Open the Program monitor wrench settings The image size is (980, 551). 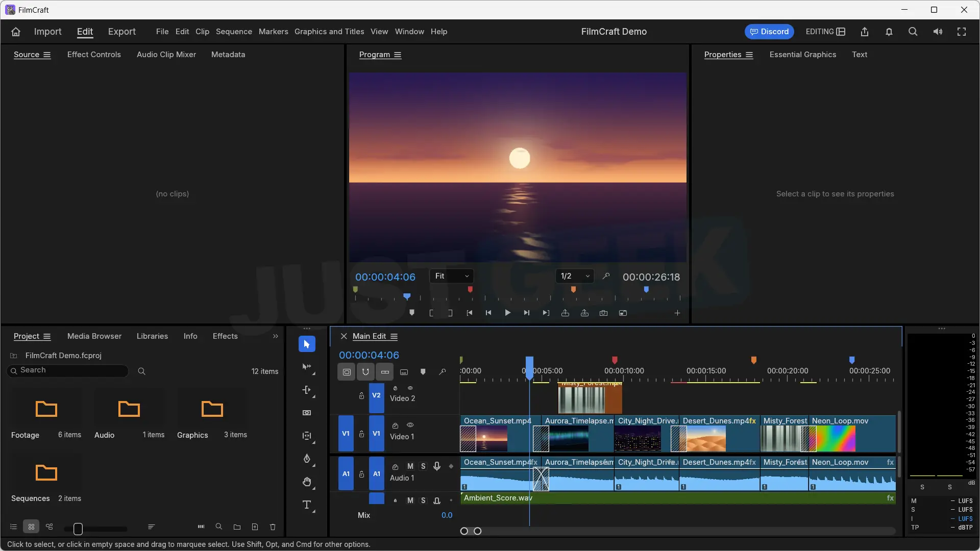[606, 276]
